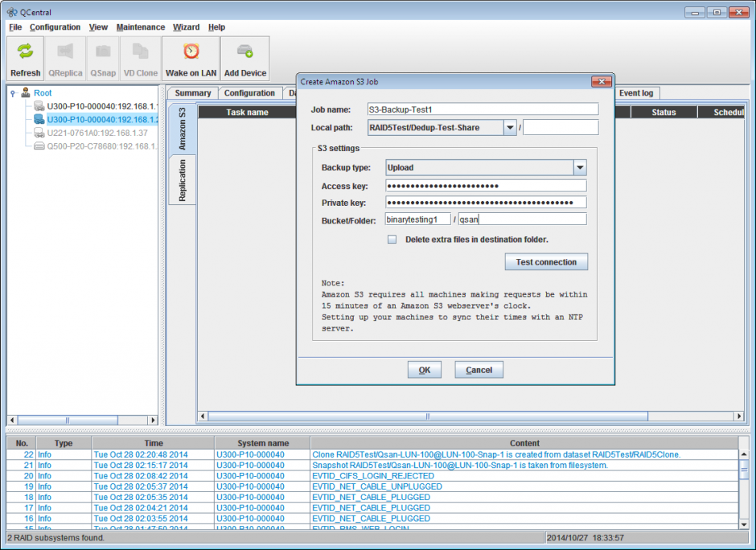
Task: Click task list scroll right arrow
Action: point(738,416)
